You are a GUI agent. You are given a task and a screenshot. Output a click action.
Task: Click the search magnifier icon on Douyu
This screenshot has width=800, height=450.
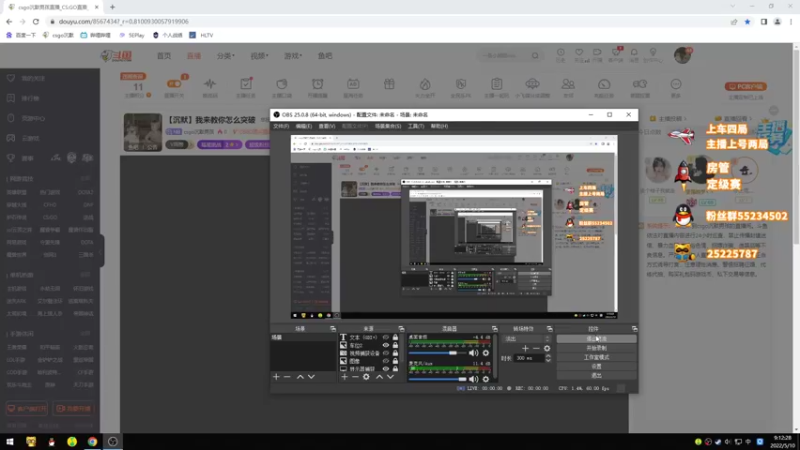click(x=535, y=56)
